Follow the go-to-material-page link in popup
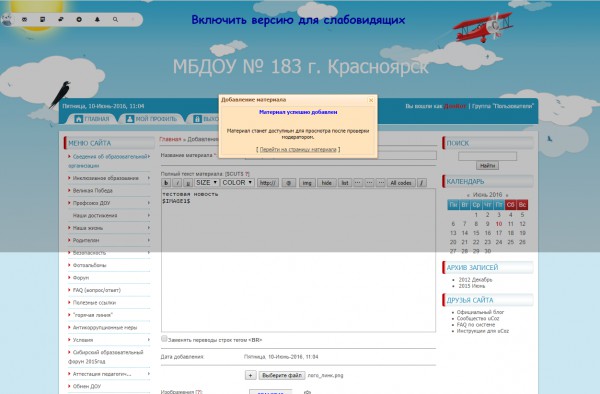The width and height of the screenshot is (600, 394). click(298, 150)
